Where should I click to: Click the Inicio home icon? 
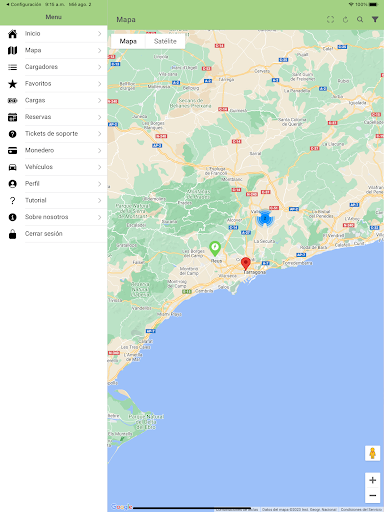click(12, 34)
